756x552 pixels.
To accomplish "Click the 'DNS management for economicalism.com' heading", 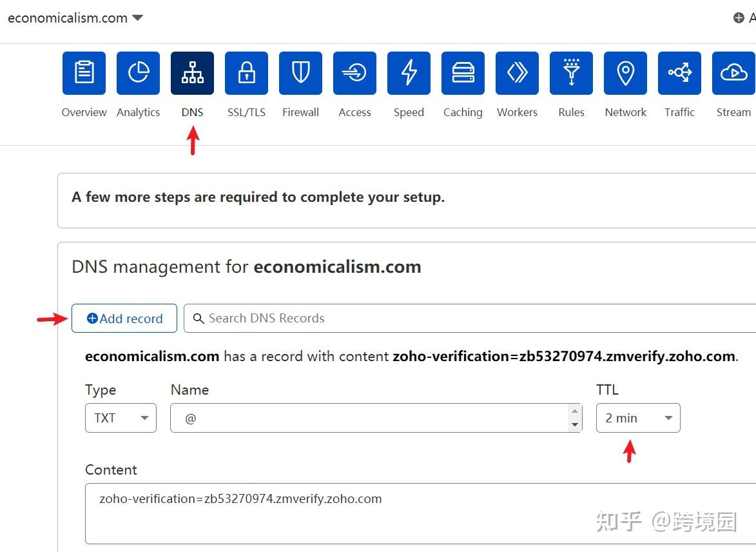I will click(x=246, y=267).
